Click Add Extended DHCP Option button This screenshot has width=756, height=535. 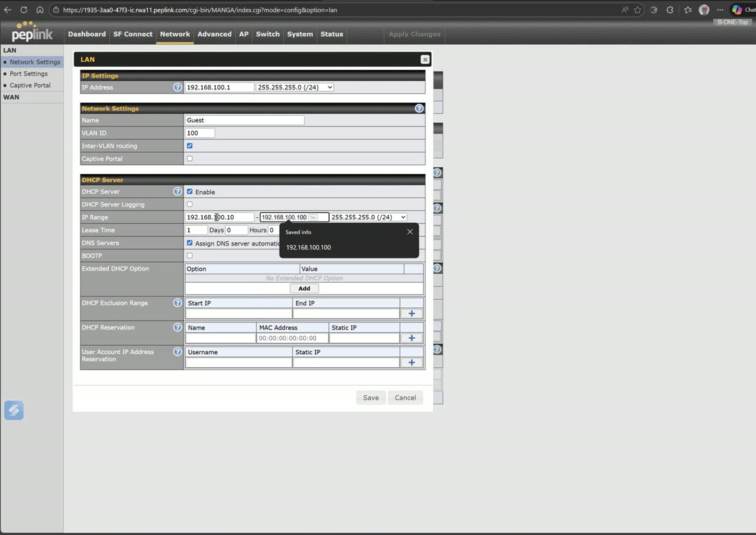[304, 289]
